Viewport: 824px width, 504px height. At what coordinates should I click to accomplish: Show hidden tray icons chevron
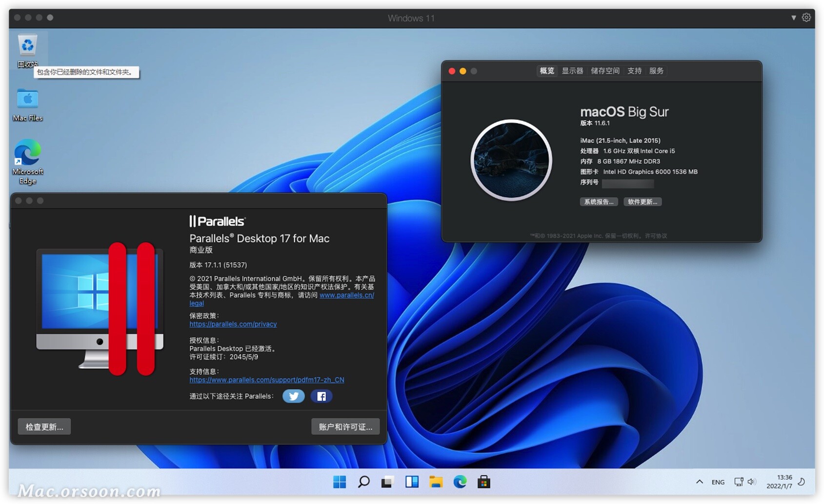coord(700,482)
